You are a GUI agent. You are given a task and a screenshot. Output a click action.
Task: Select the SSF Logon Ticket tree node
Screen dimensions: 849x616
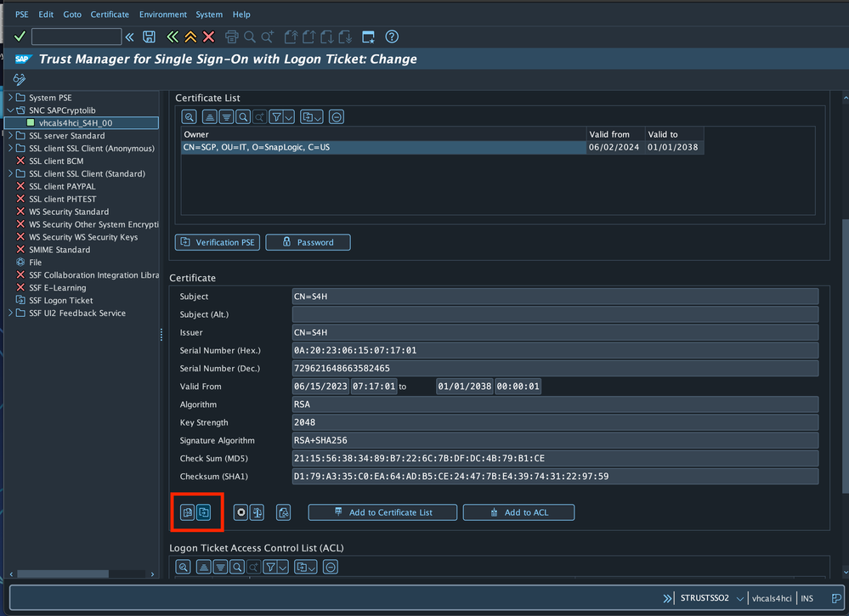pyautogui.click(x=60, y=300)
